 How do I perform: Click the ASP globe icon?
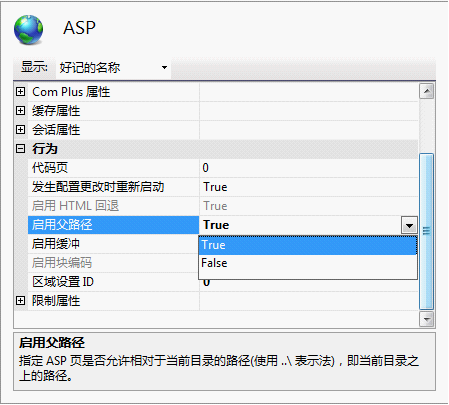(28, 30)
